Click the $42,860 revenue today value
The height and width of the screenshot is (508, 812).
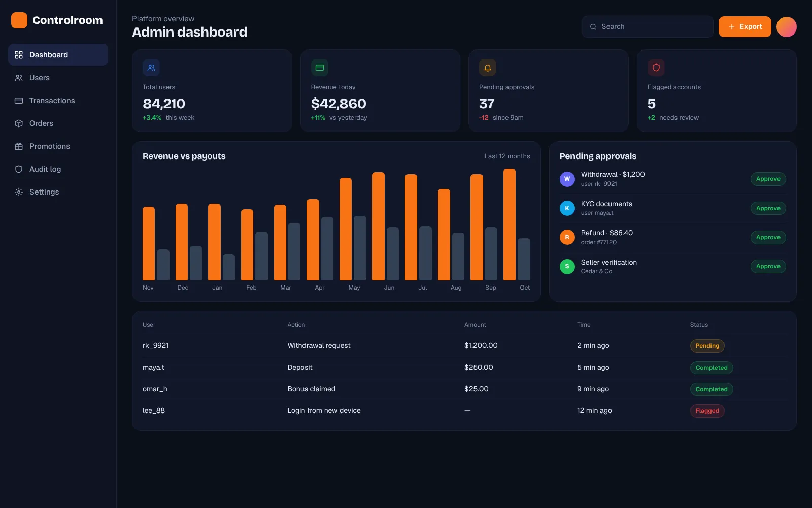(x=339, y=104)
